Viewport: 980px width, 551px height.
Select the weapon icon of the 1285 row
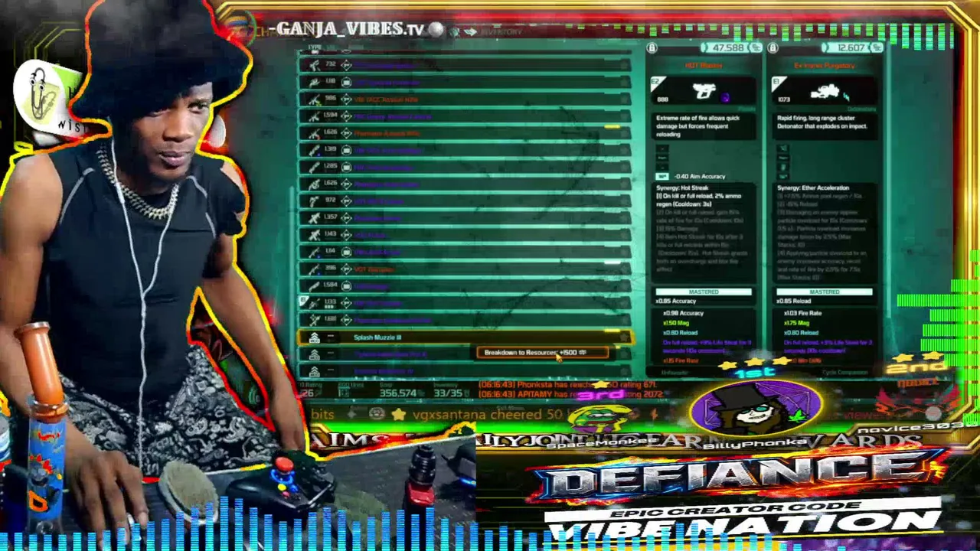(314, 167)
